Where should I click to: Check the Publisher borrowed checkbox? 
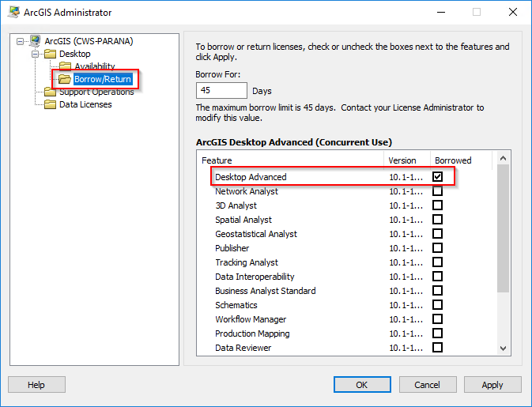437,248
